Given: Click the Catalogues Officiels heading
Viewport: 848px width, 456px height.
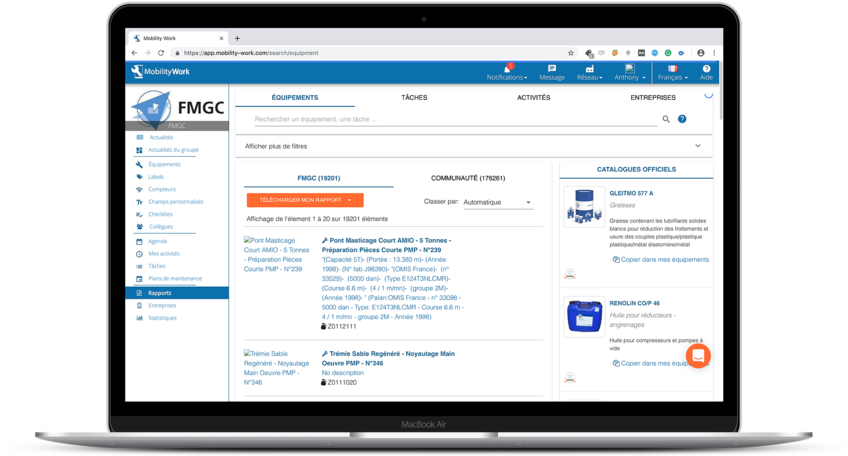Looking at the screenshot, I should pos(636,169).
